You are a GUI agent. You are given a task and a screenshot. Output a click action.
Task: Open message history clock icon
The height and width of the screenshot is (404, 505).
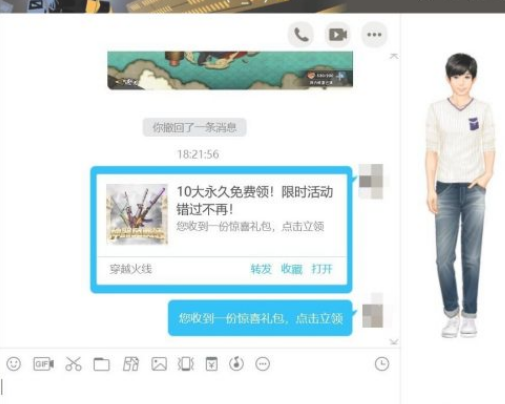pyautogui.click(x=382, y=364)
